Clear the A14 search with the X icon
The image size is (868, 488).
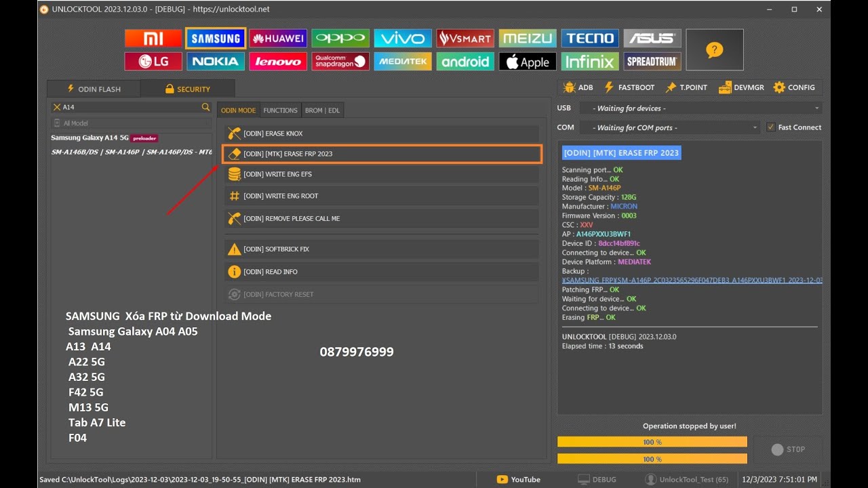coord(57,107)
